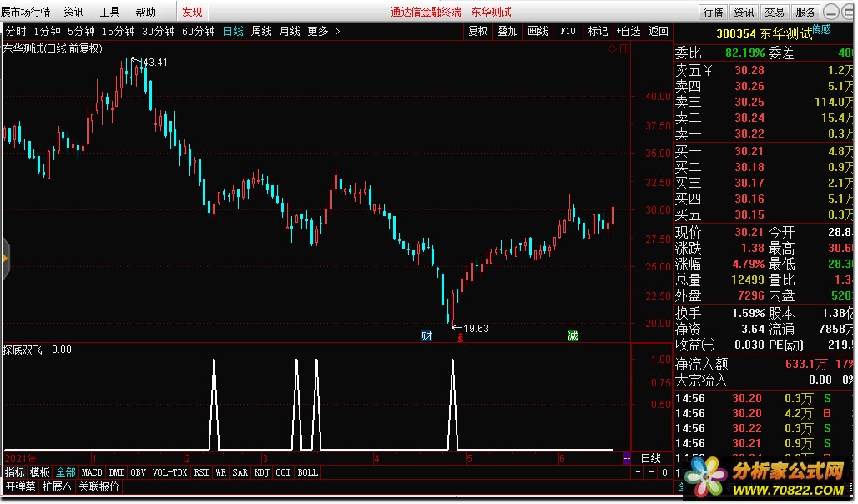Toggle 开弹幕 bullet comments
The height and width of the screenshot is (504, 858).
[21, 486]
